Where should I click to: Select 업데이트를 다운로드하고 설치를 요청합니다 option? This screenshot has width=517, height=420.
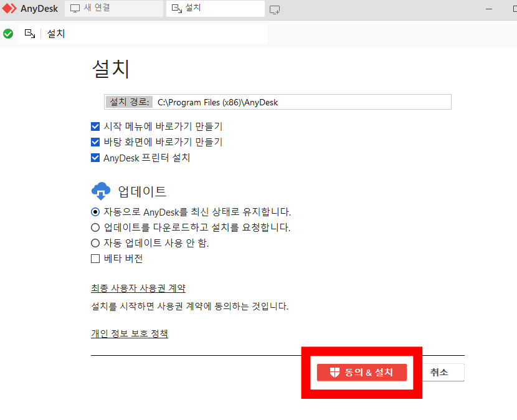(x=95, y=227)
